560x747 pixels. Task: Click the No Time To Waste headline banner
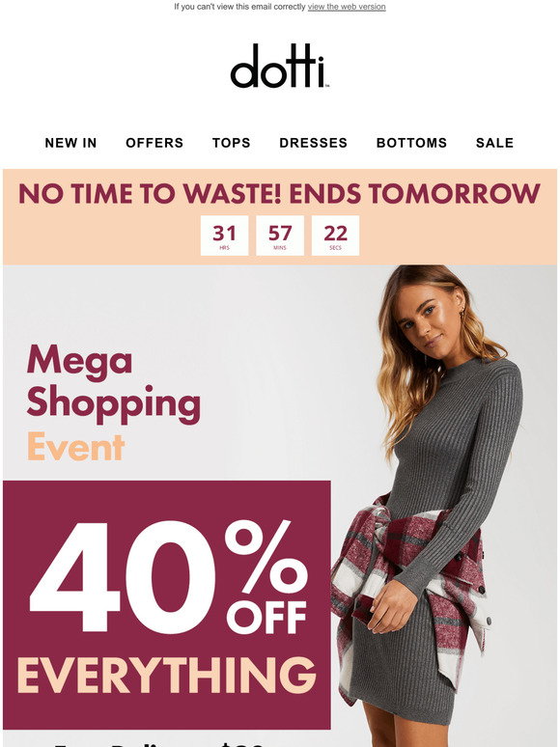point(279,193)
